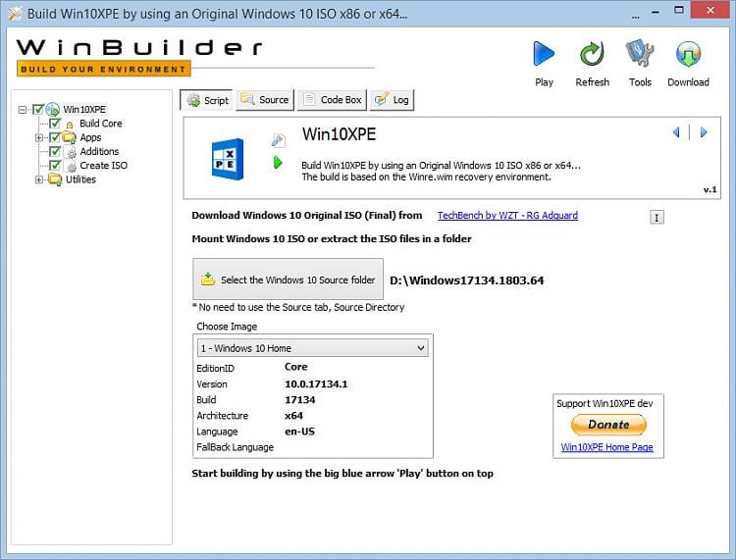The image size is (736, 560).
Task: Select the Apps tree label
Action: point(90,137)
